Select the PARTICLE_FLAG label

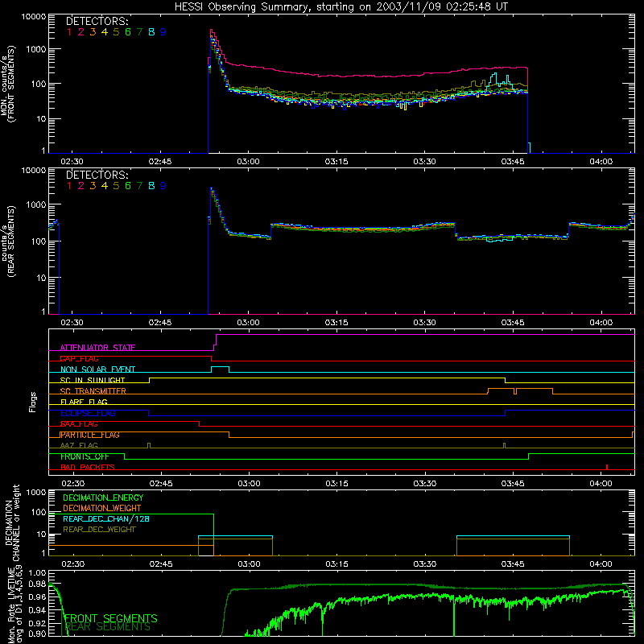click(90, 435)
